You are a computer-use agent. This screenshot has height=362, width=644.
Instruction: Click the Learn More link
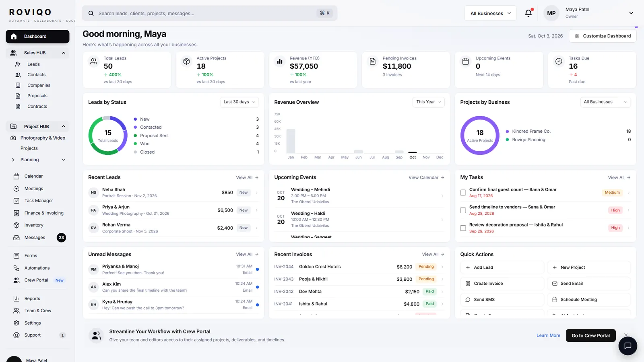click(x=548, y=335)
